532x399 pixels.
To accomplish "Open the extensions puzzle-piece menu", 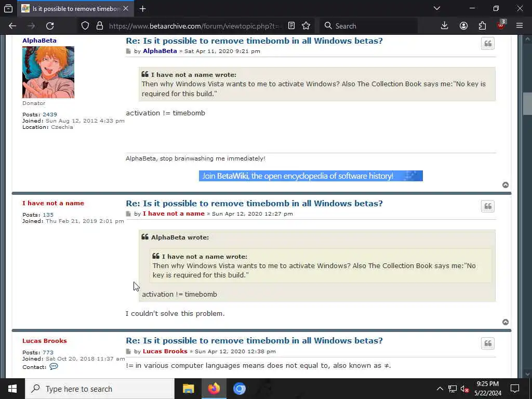I will pos(482,26).
